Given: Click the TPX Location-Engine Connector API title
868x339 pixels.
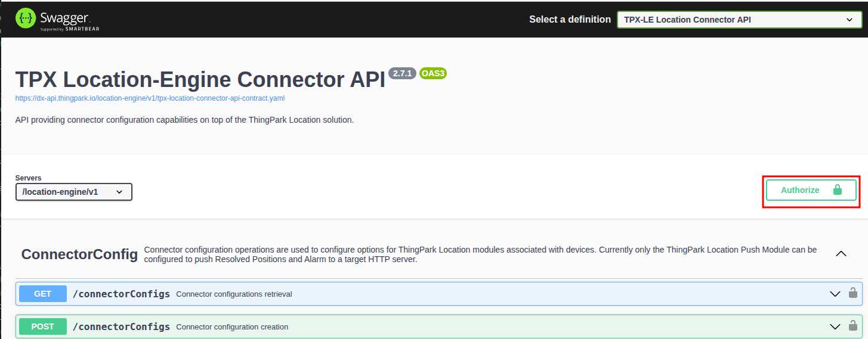Looking at the screenshot, I should coord(200,80).
